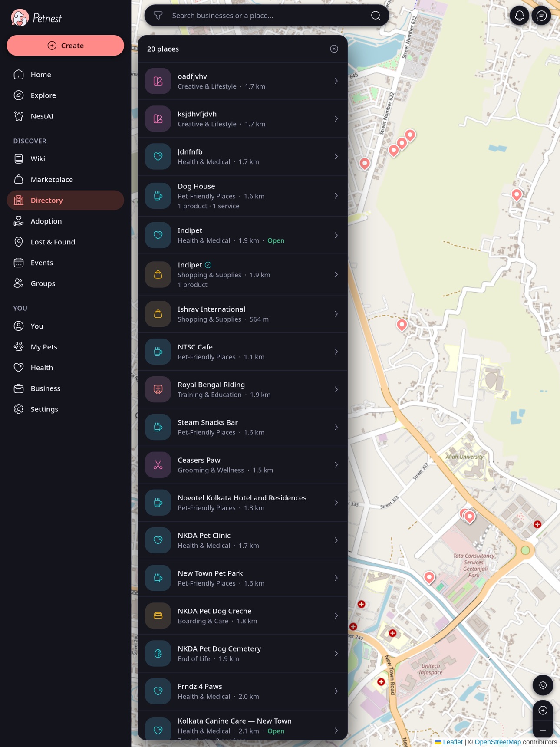
Task: Open the Marketplace shopping bag icon
Action: coord(19,180)
